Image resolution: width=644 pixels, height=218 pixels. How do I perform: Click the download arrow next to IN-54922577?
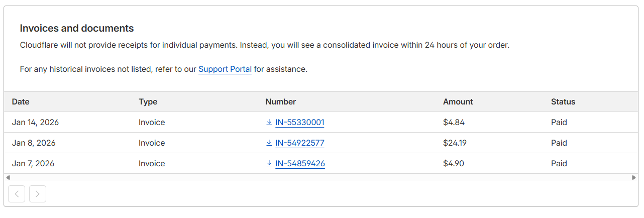tap(269, 143)
